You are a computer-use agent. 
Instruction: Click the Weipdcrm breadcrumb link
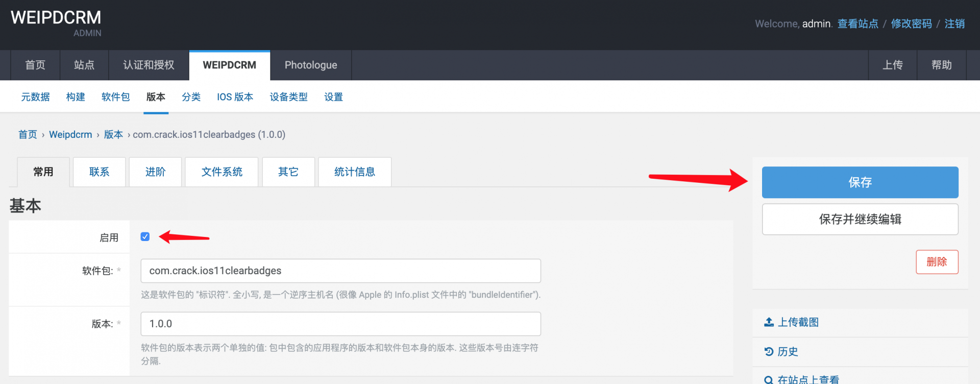pyautogui.click(x=70, y=134)
